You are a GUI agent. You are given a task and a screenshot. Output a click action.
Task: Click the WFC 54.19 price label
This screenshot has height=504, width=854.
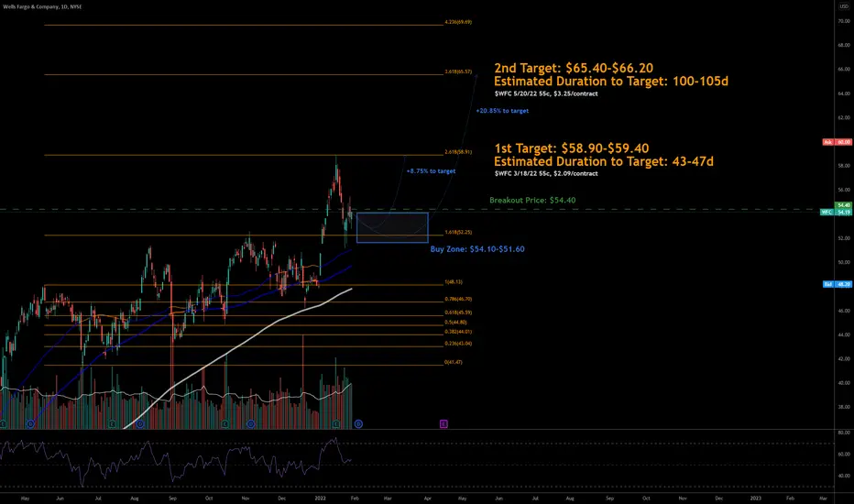click(836, 212)
